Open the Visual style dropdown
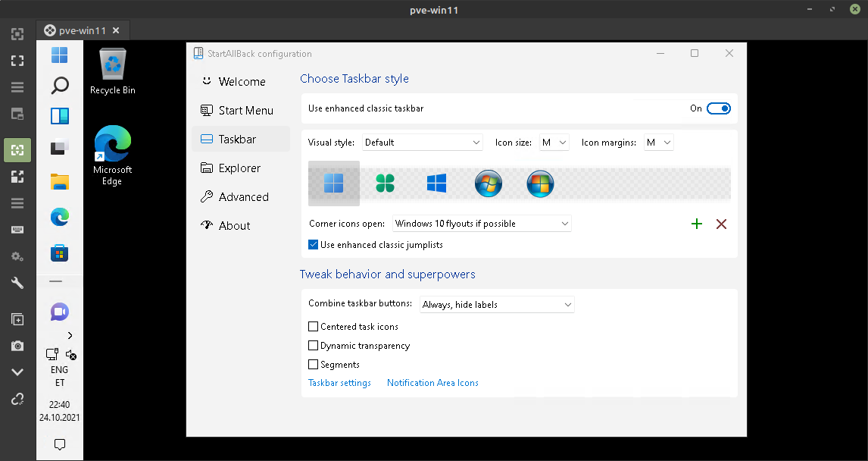This screenshot has width=868, height=461. pyautogui.click(x=422, y=143)
